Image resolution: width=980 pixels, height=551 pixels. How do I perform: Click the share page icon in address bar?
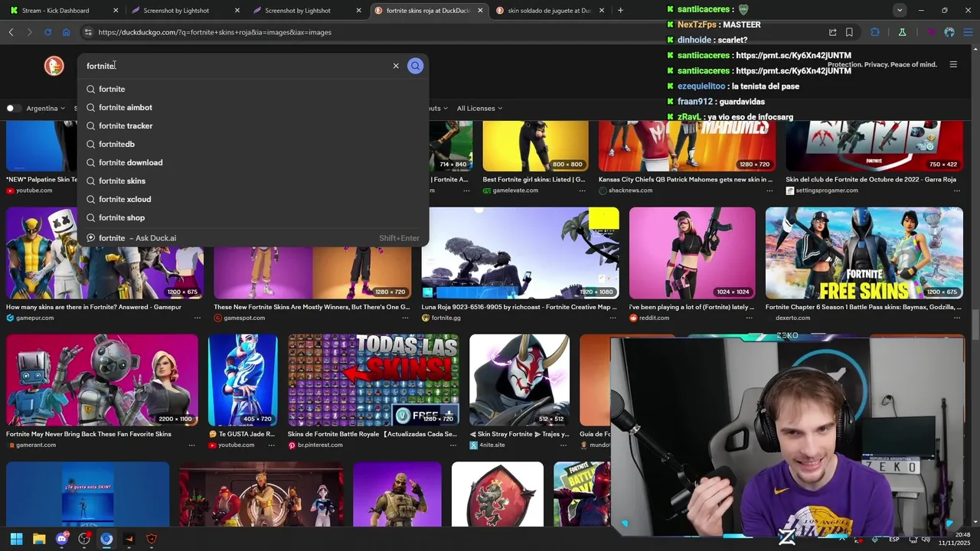point(832,32)
